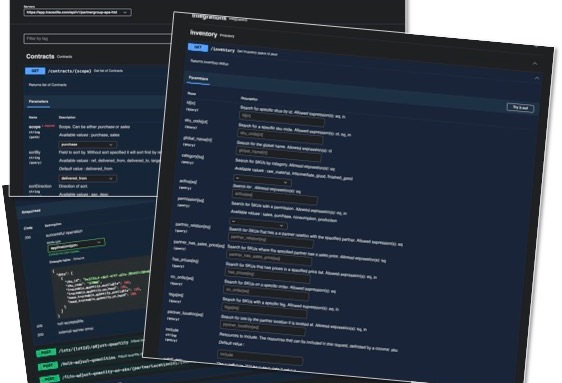This screenshot has height=383, width=562.
Task: Click the GET badge for /contracts/{scope}
Action: (35, 71)
